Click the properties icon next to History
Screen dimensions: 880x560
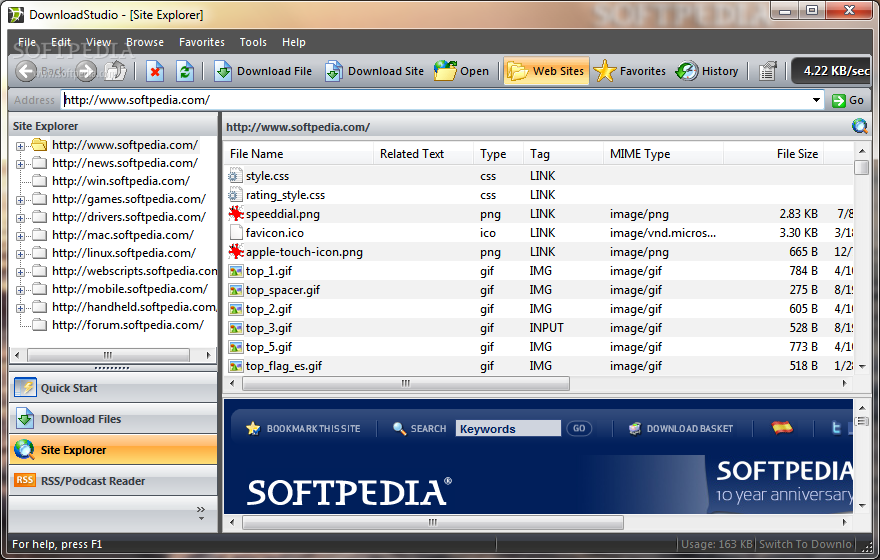[x=768, y=71]
